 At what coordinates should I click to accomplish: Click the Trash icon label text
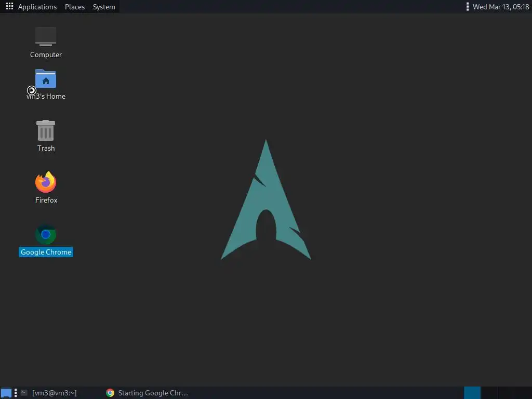[46, 148]
